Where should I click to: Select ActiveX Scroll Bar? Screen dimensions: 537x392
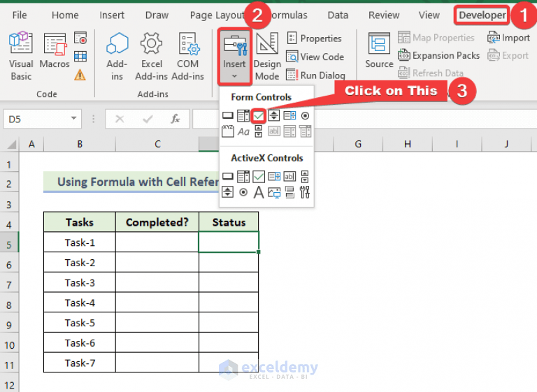pos(305,177)
